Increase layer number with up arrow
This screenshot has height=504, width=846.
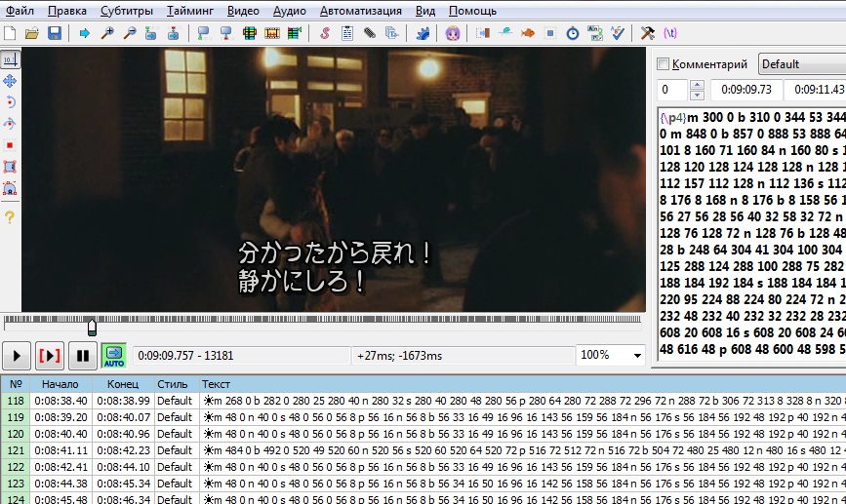[697, 85]
